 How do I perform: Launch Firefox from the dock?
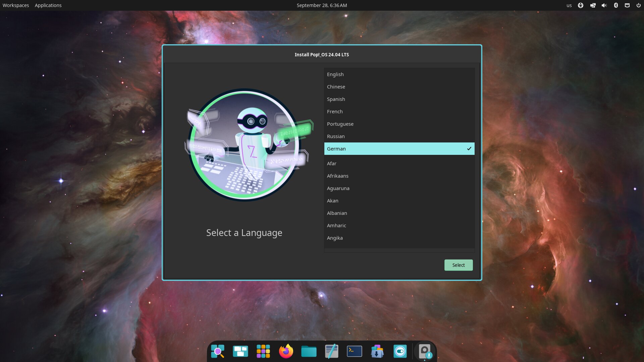(286, 351)
